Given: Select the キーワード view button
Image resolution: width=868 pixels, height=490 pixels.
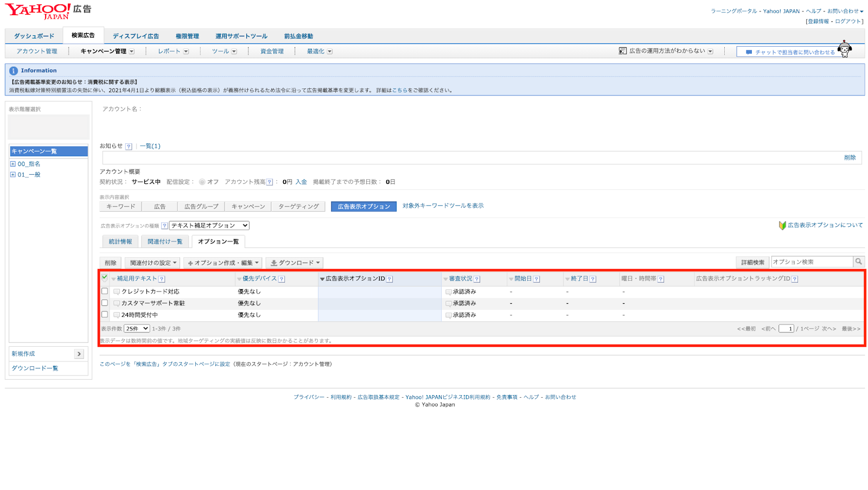Looking at the screenshot, I should pos(120,207).
